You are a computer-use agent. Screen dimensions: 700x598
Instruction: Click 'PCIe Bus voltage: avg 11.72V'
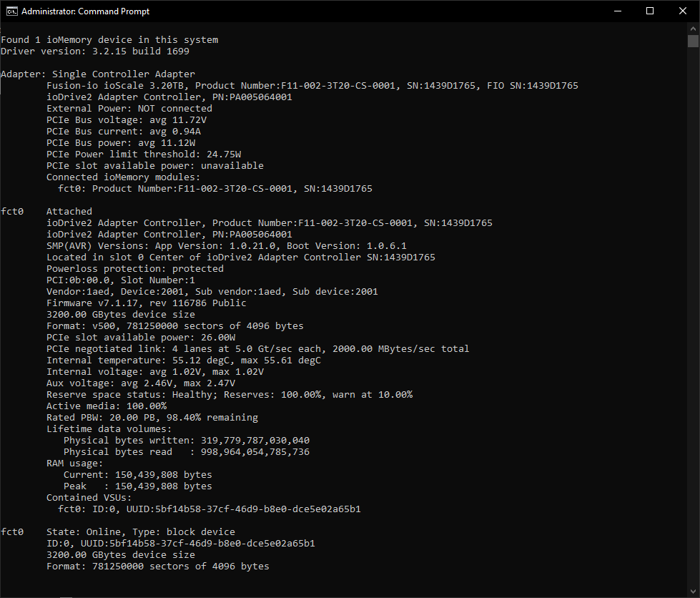[x=127, y=120]
